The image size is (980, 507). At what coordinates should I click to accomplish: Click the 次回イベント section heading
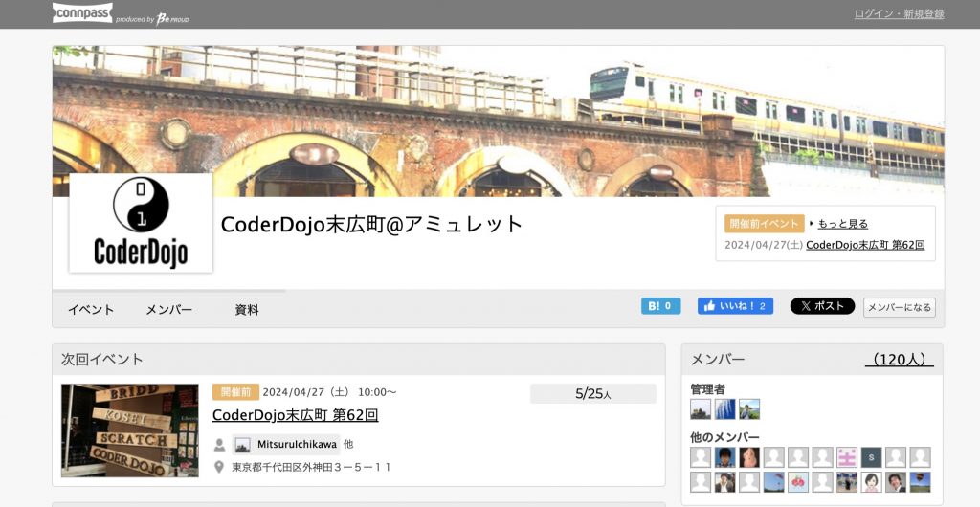pyautogui.click(x=102, y=359)
